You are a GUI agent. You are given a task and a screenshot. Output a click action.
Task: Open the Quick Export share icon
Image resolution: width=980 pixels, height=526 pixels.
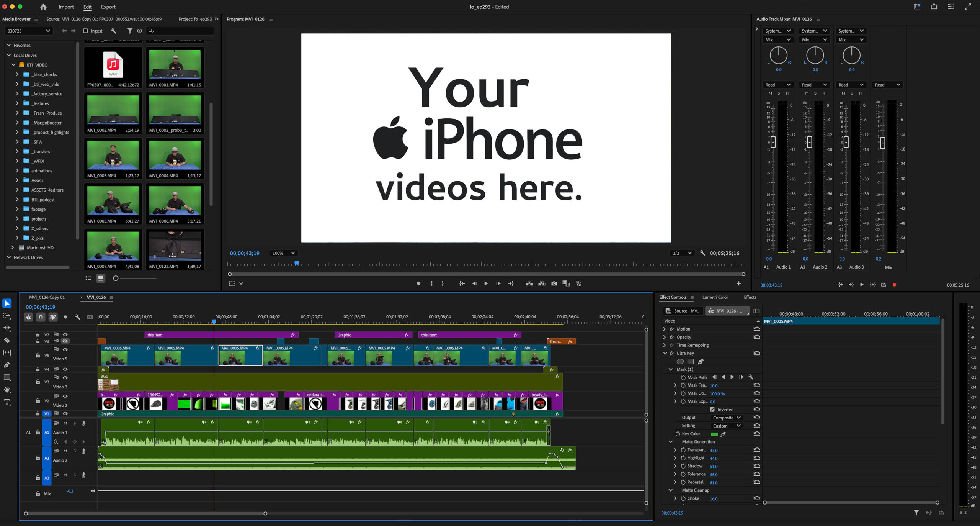point(934,7)
